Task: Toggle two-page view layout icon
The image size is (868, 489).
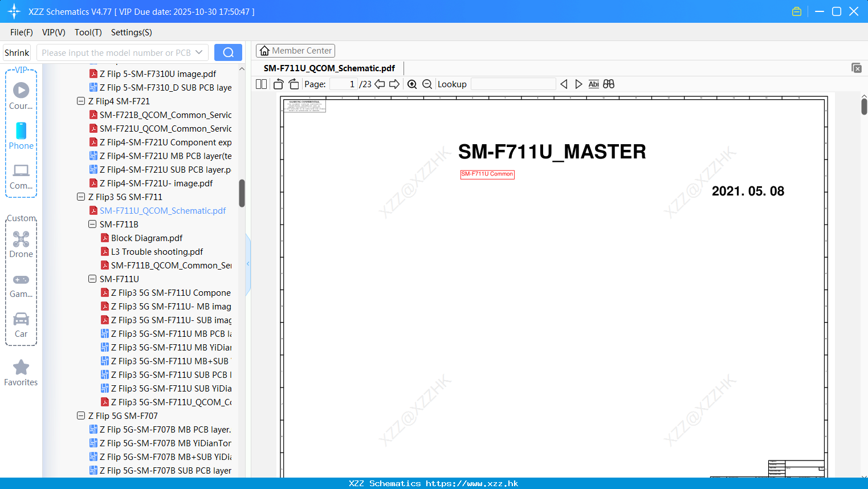Action: 262,84
